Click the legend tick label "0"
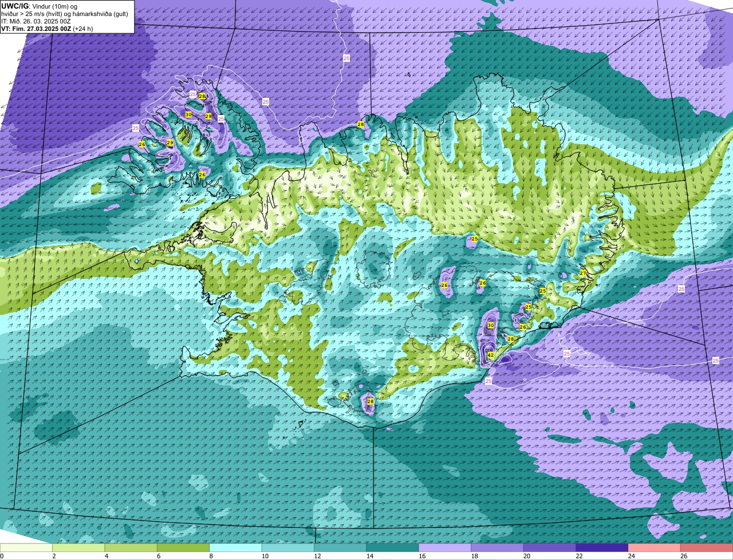Viewport: 733px width, 560px height. point(2,556)
